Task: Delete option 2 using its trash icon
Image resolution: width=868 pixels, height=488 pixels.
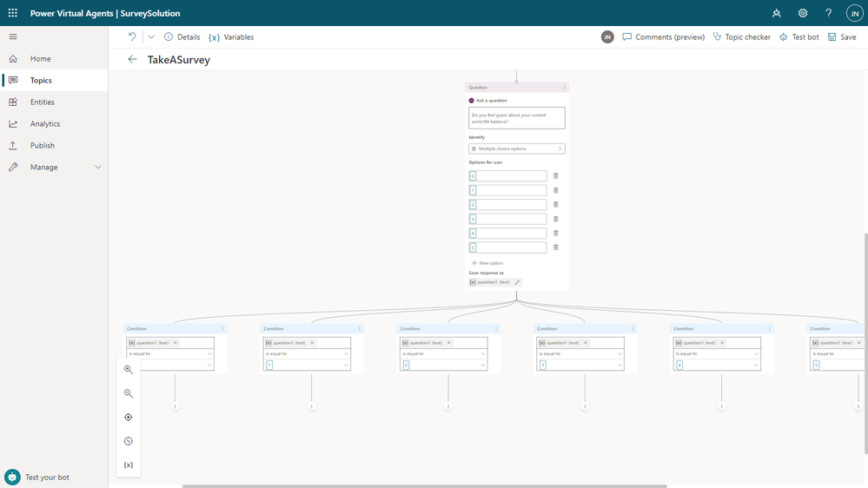Action: point(556,205)
